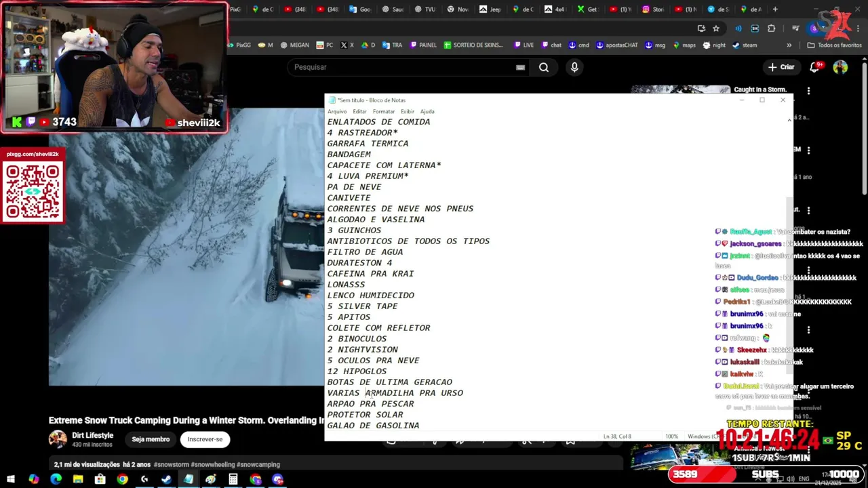Viewport: 868px width, 488px height.
Task: Open Paint from the taskbar
Action: [211, 479]
